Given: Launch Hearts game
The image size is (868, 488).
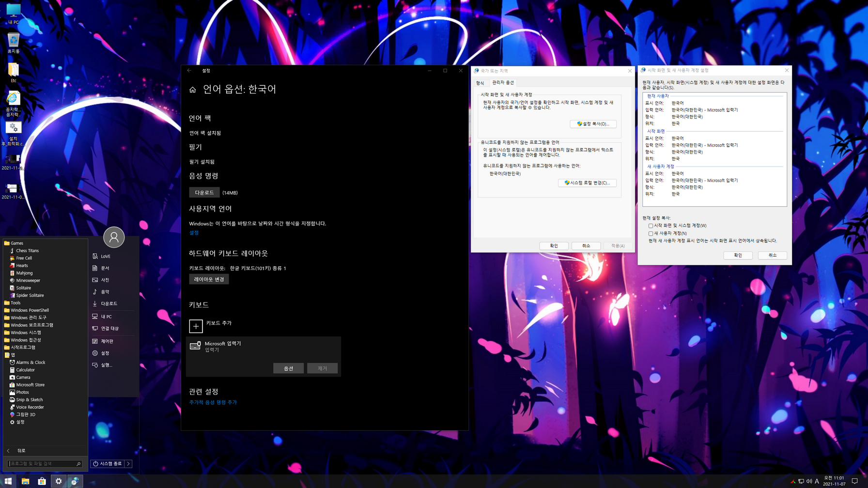Looking at the screenshot, I should (x=22, y=265).
